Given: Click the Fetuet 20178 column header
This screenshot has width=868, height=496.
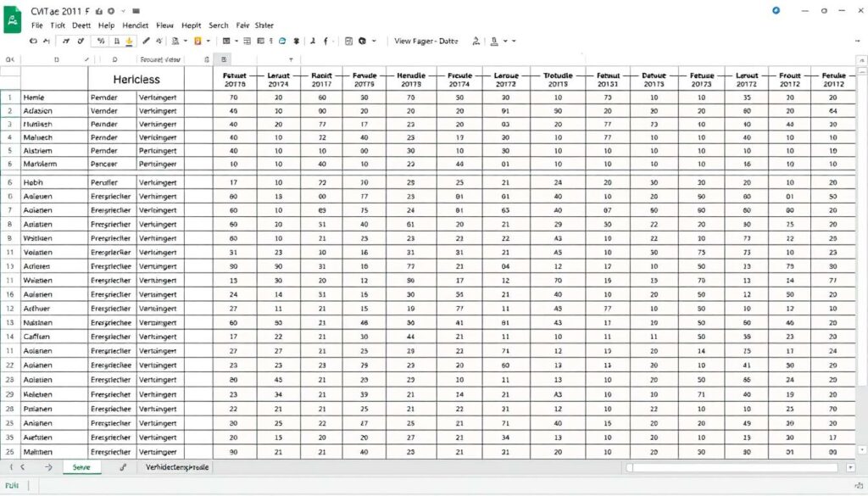Looking at the screenshot, I should (x=235, y=79).
